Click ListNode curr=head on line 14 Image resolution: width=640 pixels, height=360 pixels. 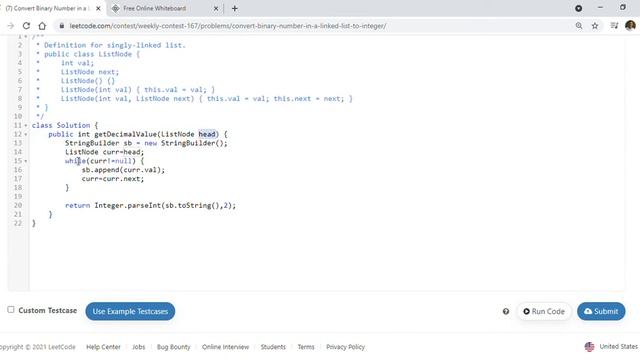[104, 152]
